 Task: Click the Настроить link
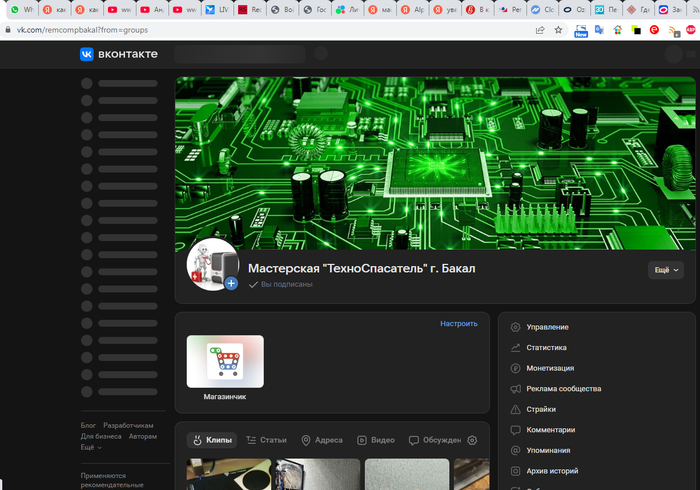point(458,324)
